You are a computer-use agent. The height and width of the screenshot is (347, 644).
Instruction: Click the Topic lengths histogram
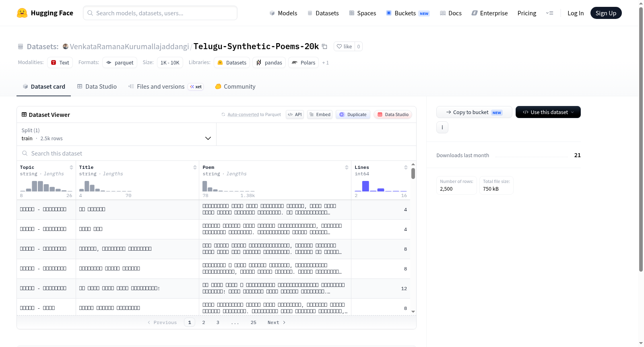[x=46, y=186]
